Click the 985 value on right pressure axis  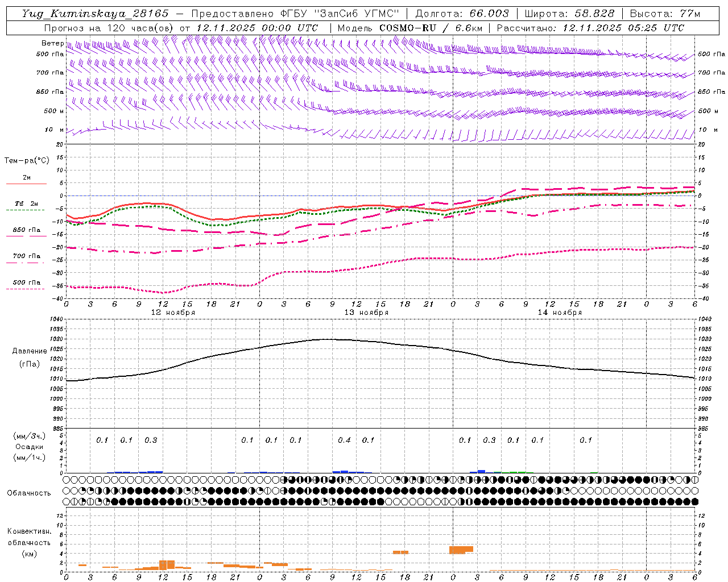click(705, 429)
